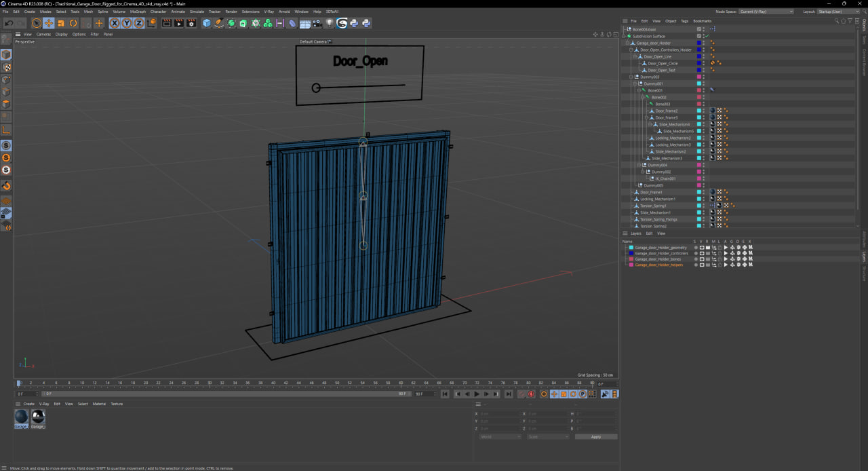The height and width of the screenshot is (471, 868).
Task: Go to start of animation
Action: (445, 394)
